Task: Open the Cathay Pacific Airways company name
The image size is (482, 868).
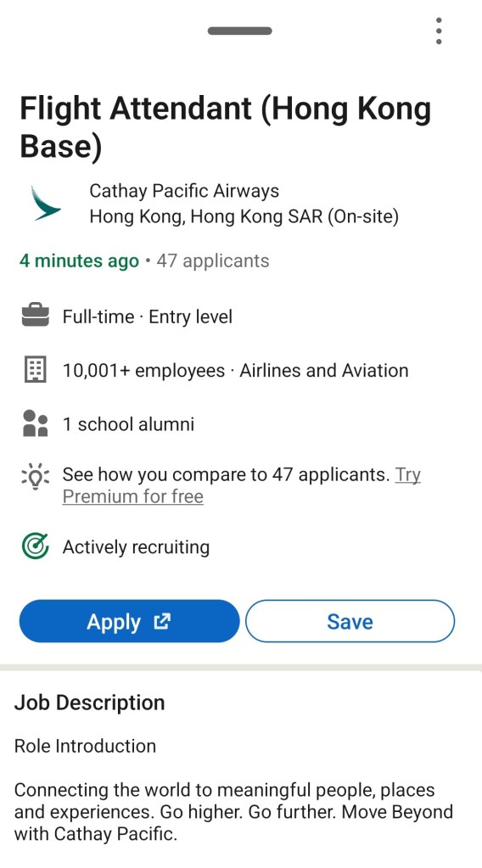Action: (184, 191)
